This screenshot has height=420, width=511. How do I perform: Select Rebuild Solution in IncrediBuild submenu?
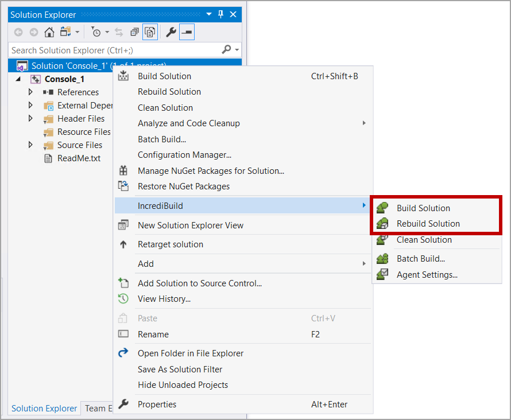(x=428, y=224)
